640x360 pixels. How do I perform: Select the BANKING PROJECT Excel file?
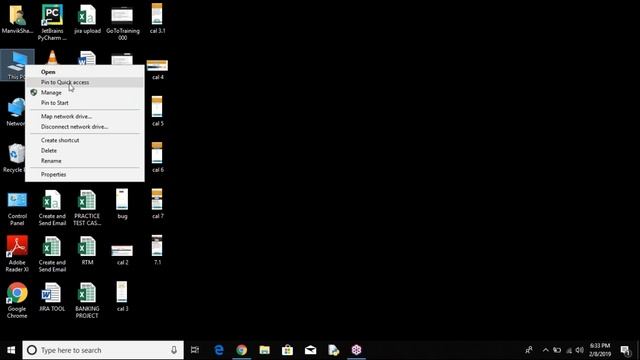87,300
